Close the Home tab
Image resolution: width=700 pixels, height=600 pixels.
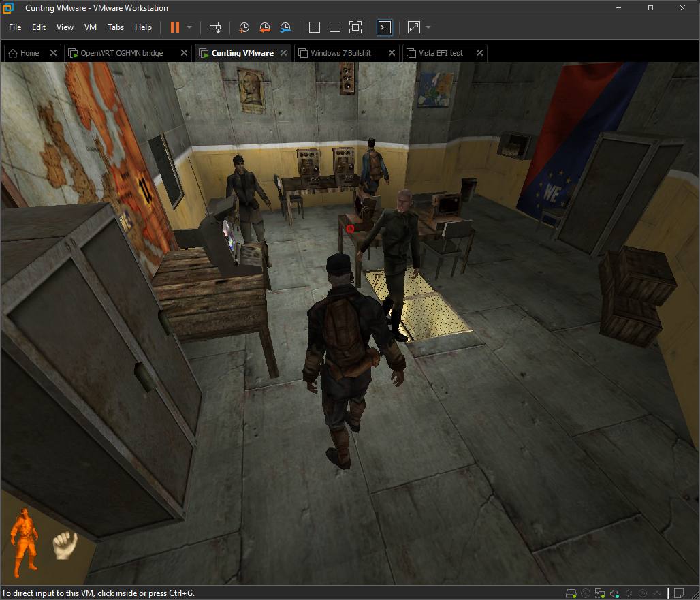pyautogui.click(x=53, y=52)
